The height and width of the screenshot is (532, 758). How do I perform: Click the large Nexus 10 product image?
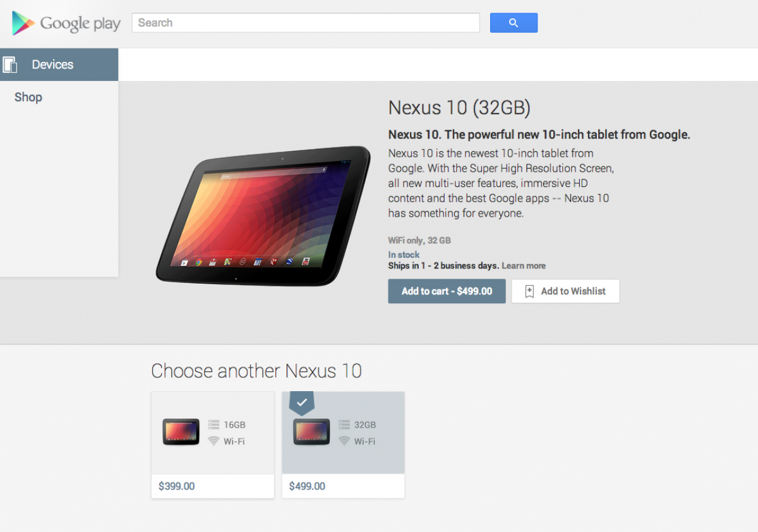[x=263, y=215]
